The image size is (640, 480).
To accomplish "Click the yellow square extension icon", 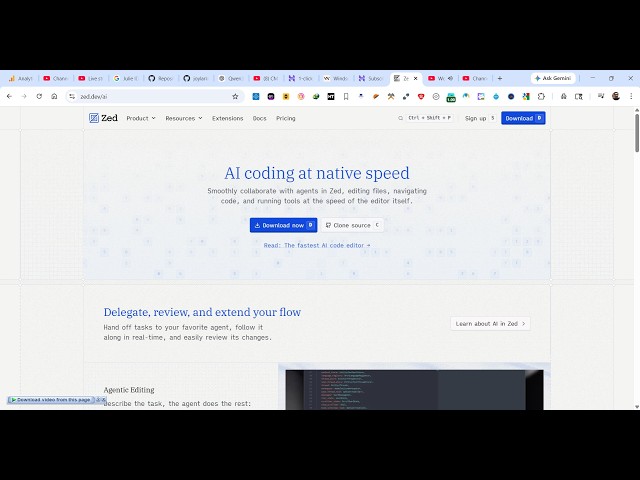I will pos(286,96).
